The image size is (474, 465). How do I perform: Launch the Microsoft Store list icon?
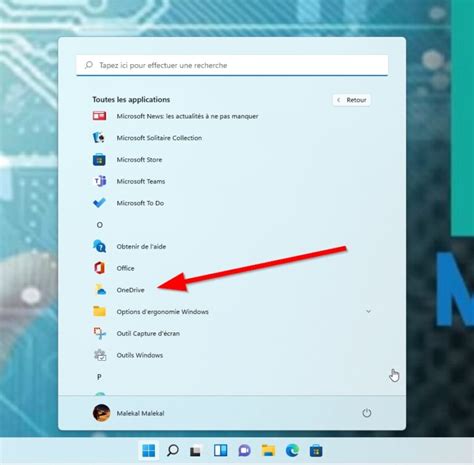click(99, 159)
